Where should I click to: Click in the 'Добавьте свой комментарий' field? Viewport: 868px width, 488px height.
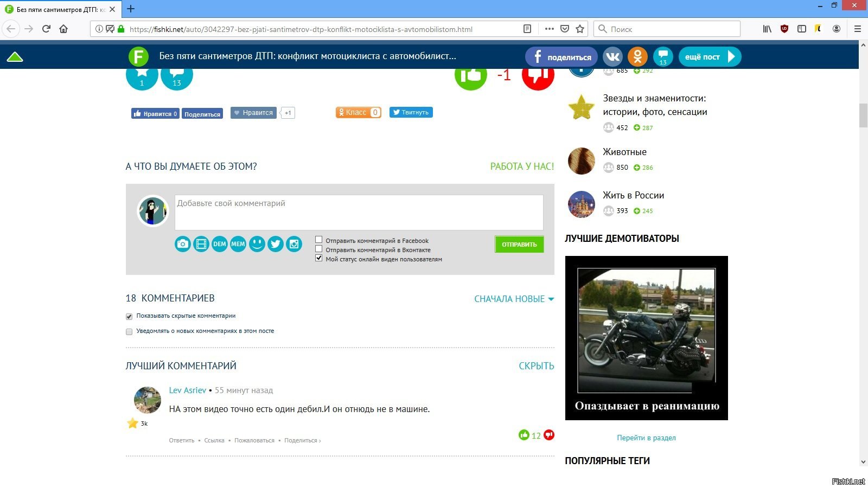point(359,213)
